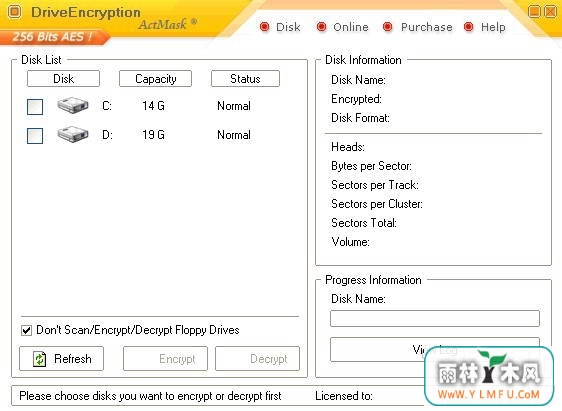Click the C: drive letter label
This screenshot has width=562, height=411.
coord(107,106)
